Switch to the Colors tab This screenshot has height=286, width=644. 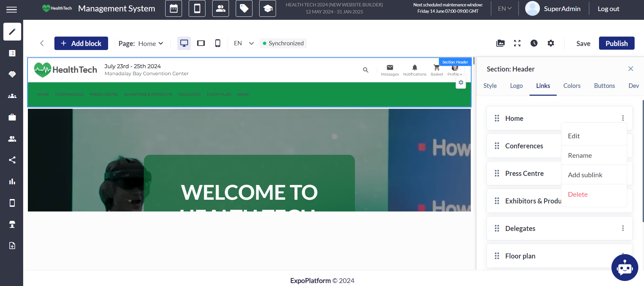(572, 86)
